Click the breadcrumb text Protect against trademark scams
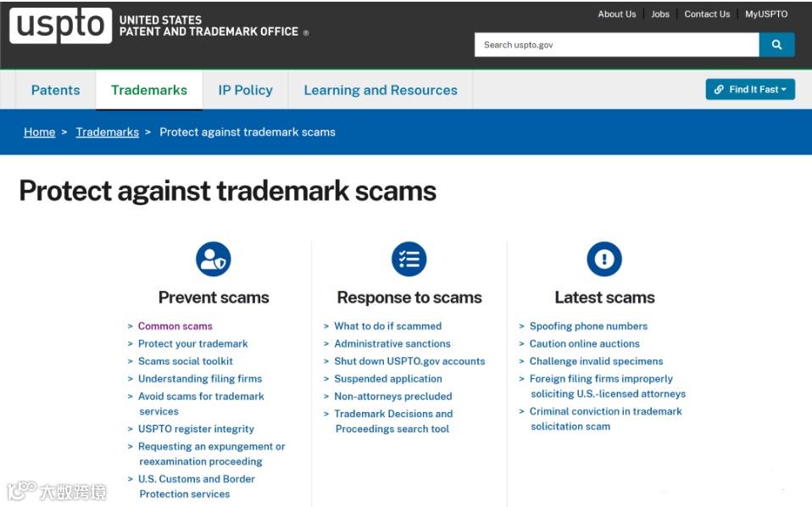This screenshot has height=507, width=812. pyautogui.click(x=247, y=132)
